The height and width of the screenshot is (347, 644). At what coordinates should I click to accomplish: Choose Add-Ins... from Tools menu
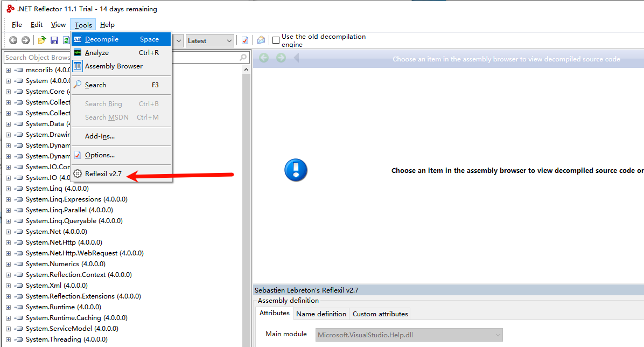click(121, 136)
